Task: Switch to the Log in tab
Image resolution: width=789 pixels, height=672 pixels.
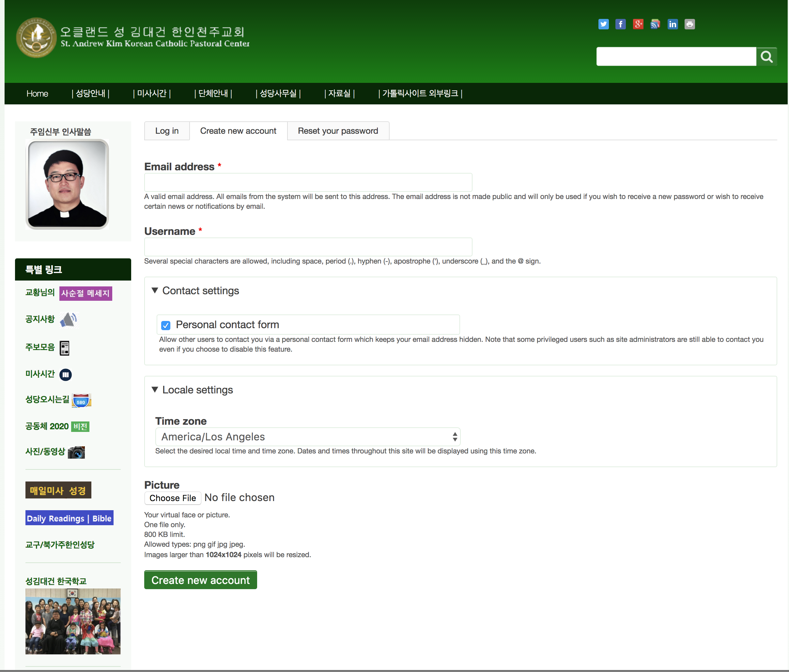Action: [167, 131]
